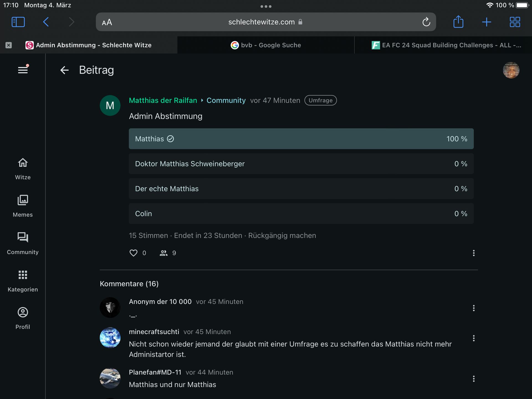Viewport: 532px width, 399px height.
Task: Switch to the bvb Google Suche tab
Action: pyautogui.click(x=266, y=45)
